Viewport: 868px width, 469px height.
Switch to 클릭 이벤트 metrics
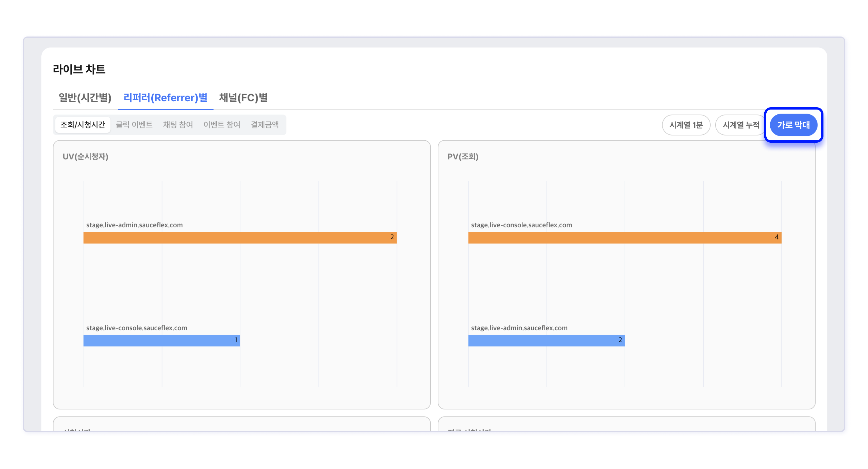point(134,125)
